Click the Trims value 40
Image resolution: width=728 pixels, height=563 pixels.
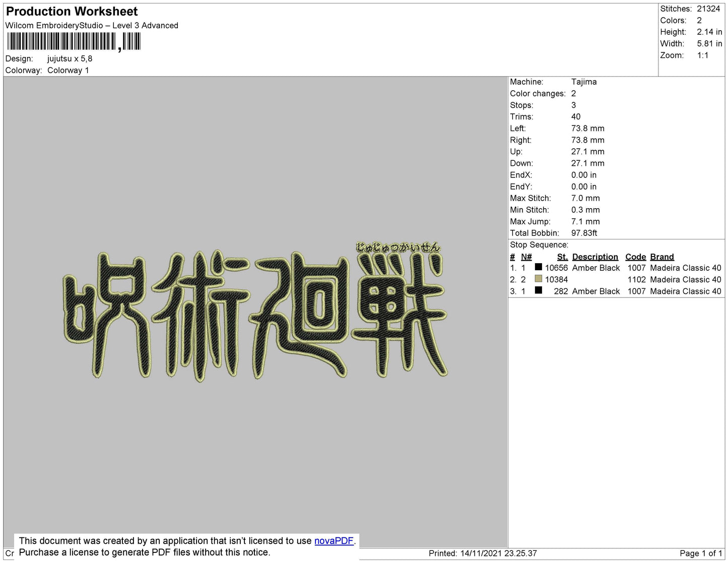[576, 116]
